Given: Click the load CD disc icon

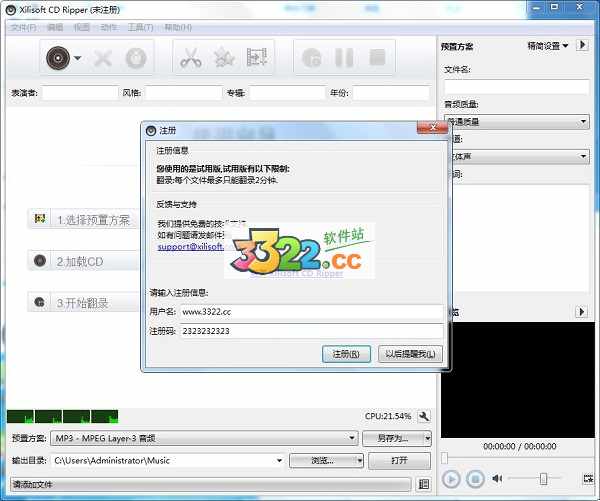Looking at the screenshot, I should pos(58,58).
